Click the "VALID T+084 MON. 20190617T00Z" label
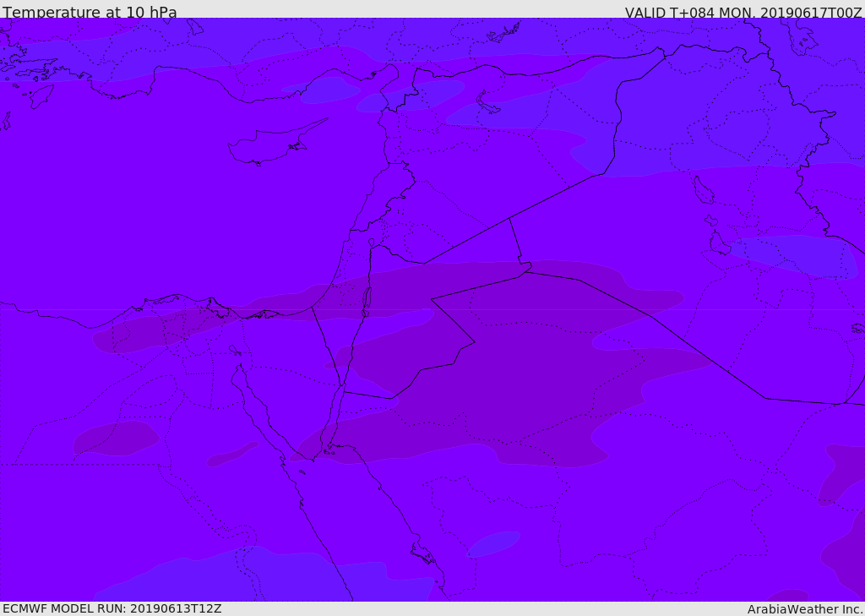This screenshot has width=865, height=616. [743, 12]
